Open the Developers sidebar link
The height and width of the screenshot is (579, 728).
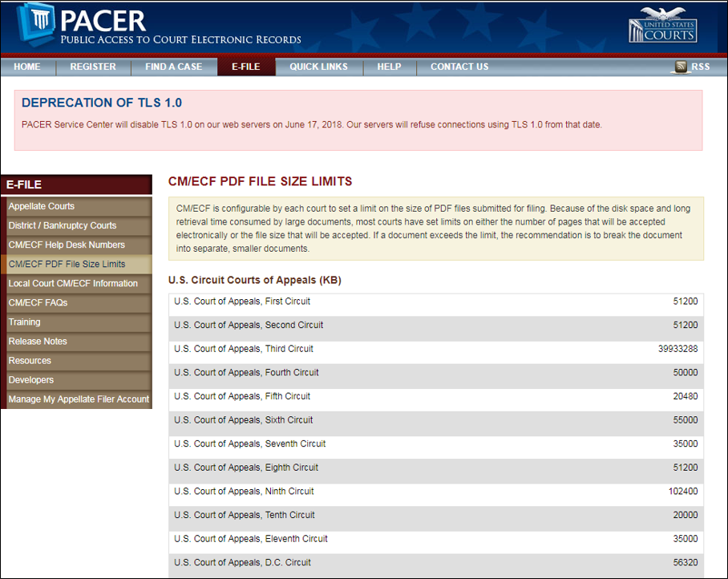[79, 380]
